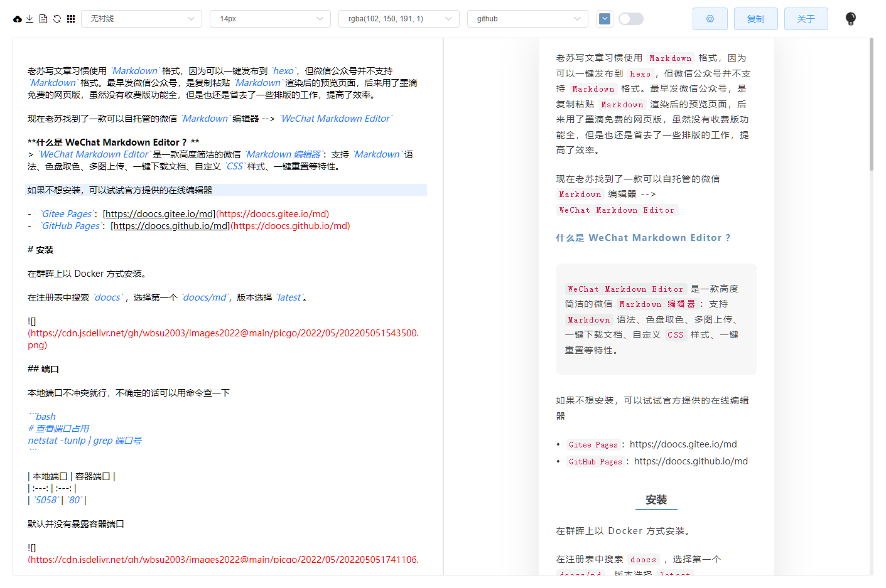The width and height of the screenshot is (886, 588).
Task: Toggle the blue checked box in toolbar
Action: [605, 19]
